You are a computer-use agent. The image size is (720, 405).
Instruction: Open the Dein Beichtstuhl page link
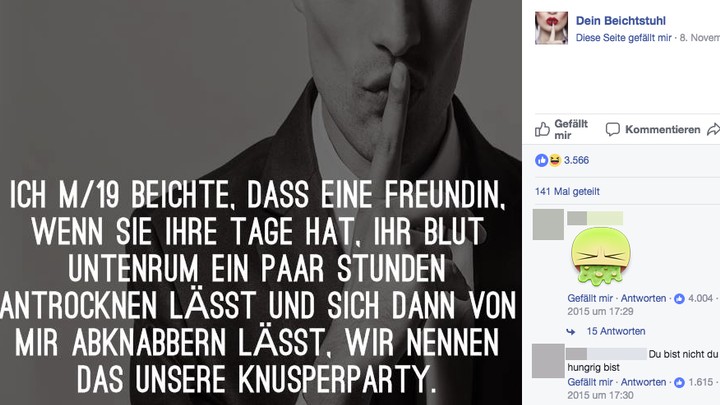(620, 21)
